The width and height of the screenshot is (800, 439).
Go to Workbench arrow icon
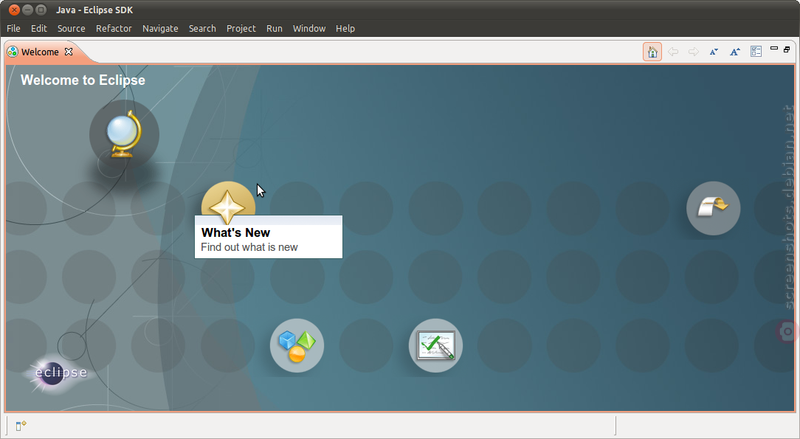pyautogui.click(x=713, y=208)
